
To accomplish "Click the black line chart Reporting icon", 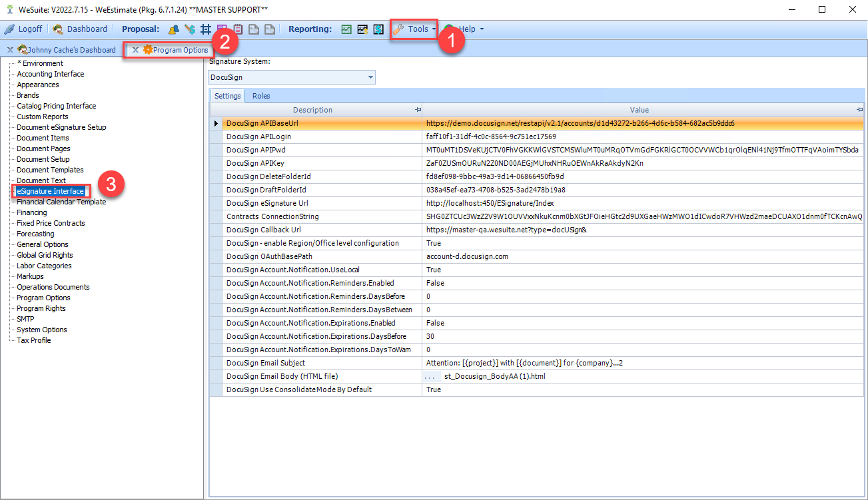I will (362, 29).
